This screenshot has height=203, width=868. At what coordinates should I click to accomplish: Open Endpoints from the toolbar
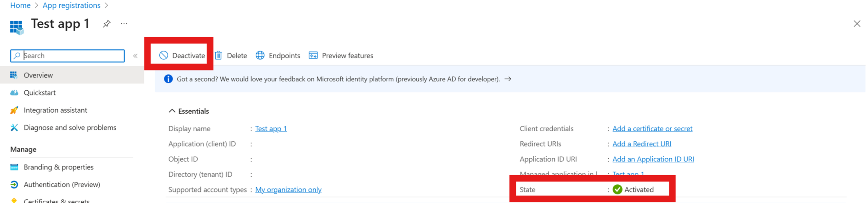click(278, 55)
